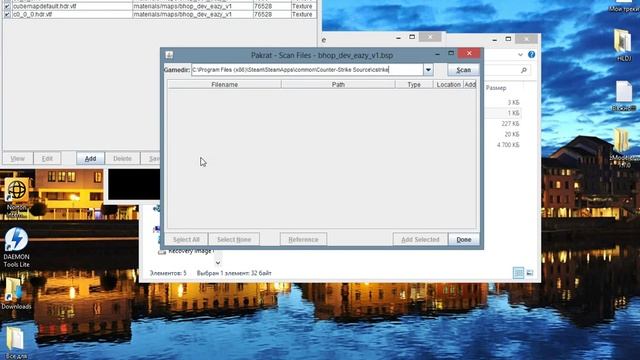Click the Location column header

point(448,84)
